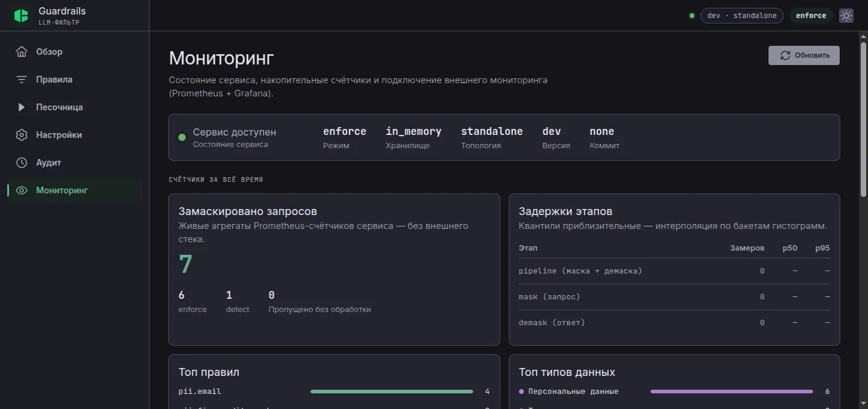Click the dev · standalone environment pill
This screenshot has height=409, width=868.
click(741, 16)
